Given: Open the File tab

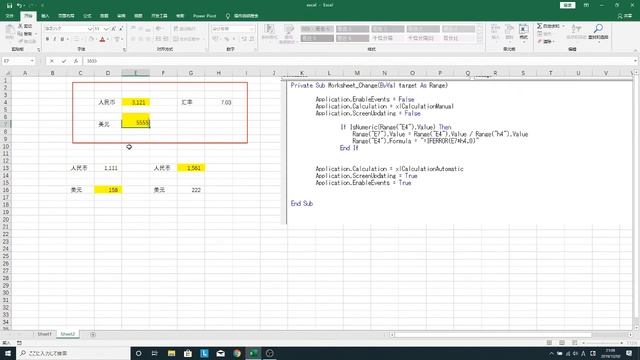Looking at the screenshot, I should tap(10, 16).
